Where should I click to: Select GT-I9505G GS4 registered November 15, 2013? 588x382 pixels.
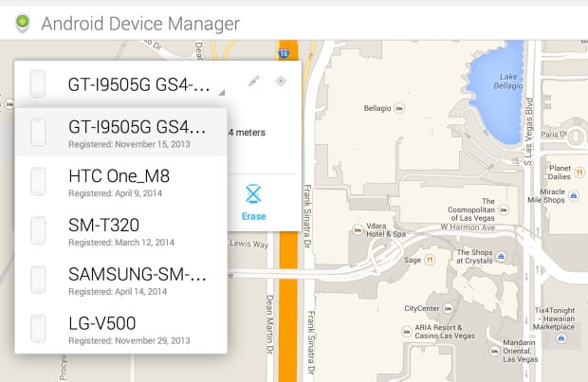120,133
